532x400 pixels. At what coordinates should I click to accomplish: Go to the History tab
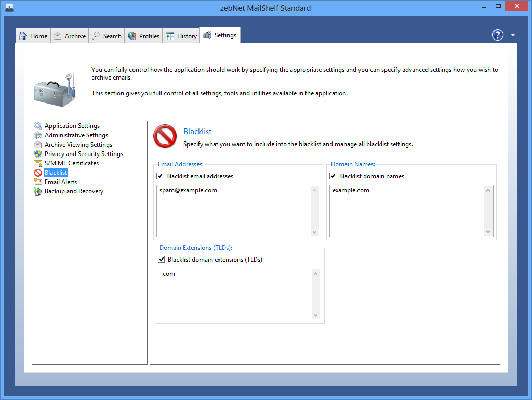[181, 36]
